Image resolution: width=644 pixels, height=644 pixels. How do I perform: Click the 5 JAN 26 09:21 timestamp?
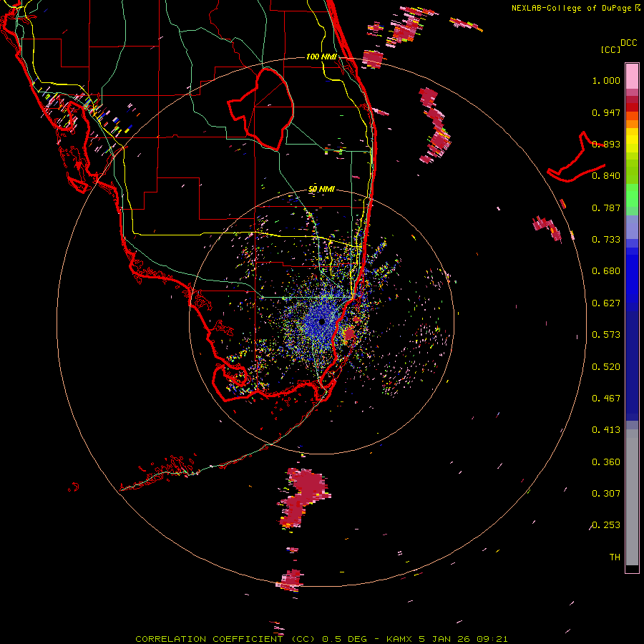click(463, 639)
